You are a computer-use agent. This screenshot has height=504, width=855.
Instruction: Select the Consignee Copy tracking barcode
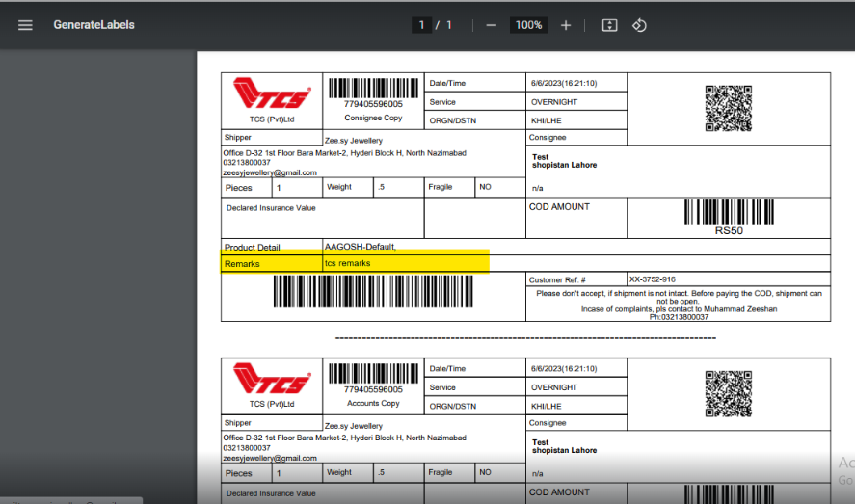(x=373, y=88)
